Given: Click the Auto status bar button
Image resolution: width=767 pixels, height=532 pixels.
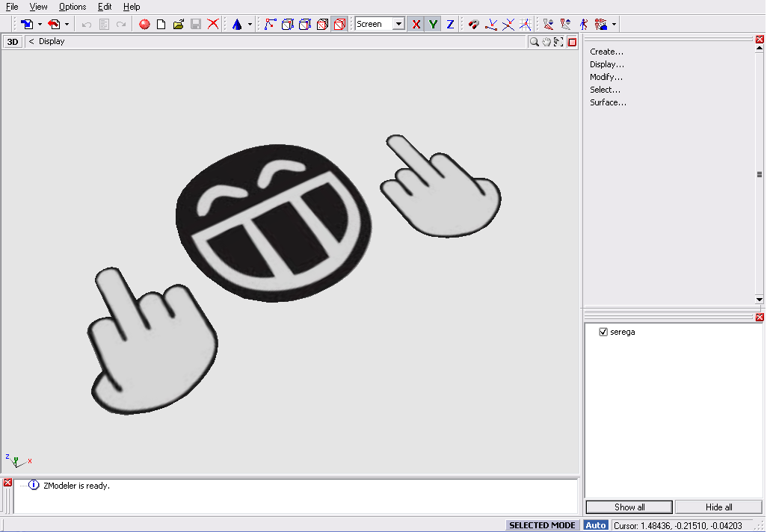Looking at the screenshot, I should coord(595,525).
